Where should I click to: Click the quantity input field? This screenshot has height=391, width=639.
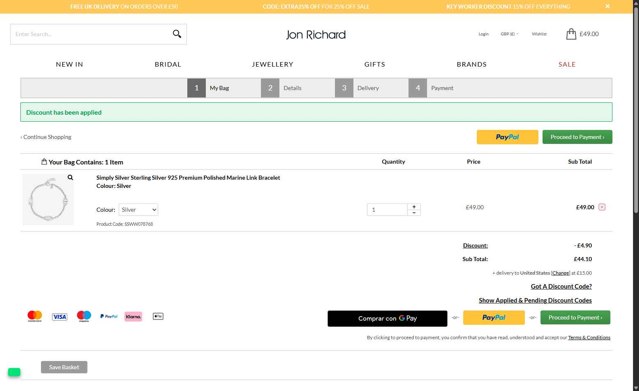click(387, 210)
